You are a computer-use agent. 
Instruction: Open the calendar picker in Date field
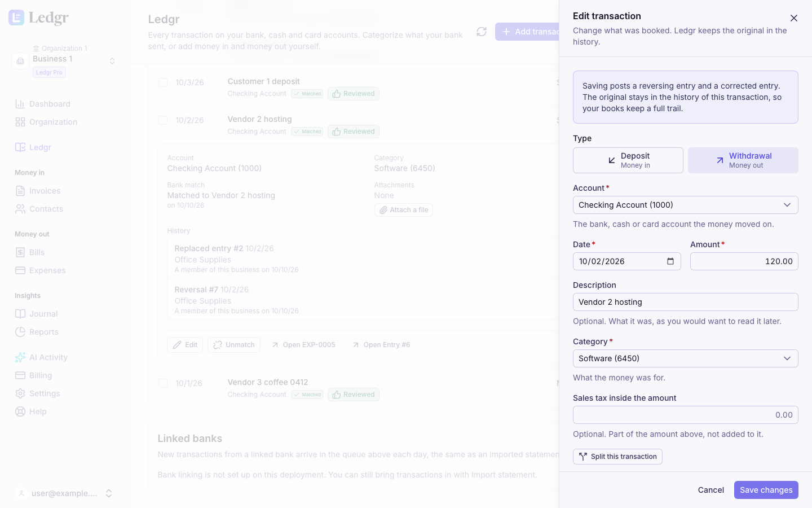pos(670,261)
